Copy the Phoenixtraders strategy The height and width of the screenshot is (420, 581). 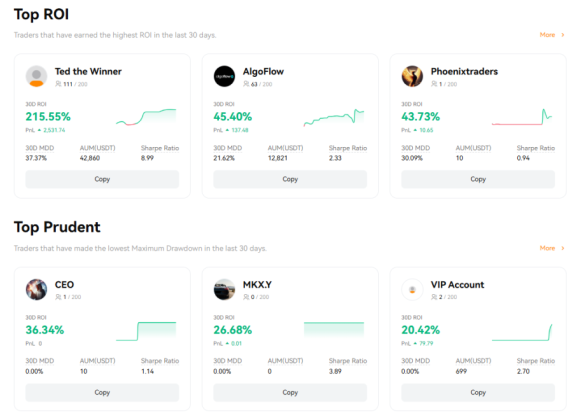[x=478, y=179]
